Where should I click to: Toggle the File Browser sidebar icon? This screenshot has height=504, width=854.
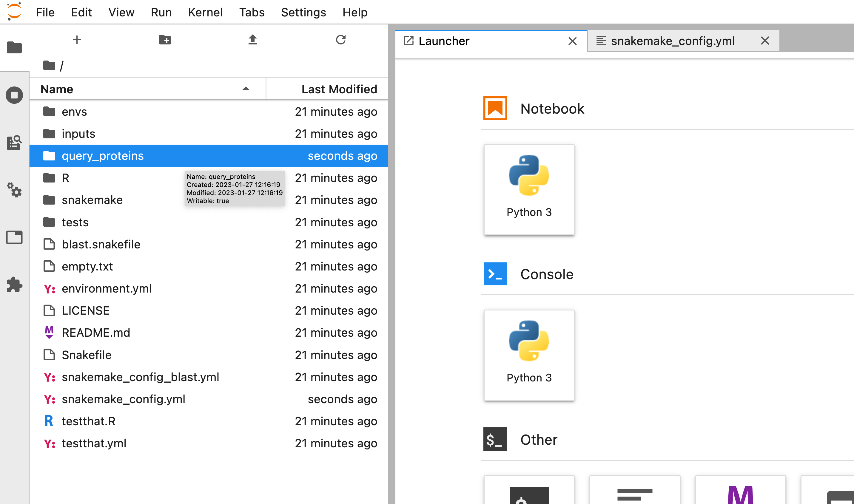coord(14,47)
